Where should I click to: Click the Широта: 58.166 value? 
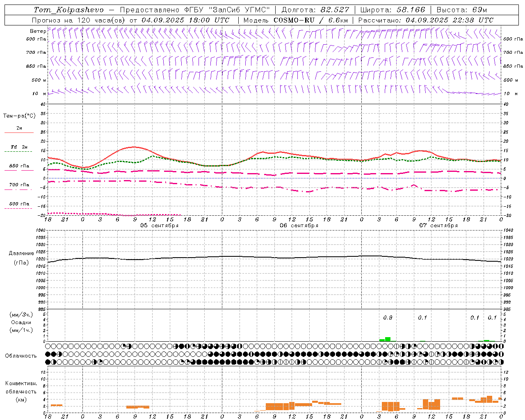point(393,10)
